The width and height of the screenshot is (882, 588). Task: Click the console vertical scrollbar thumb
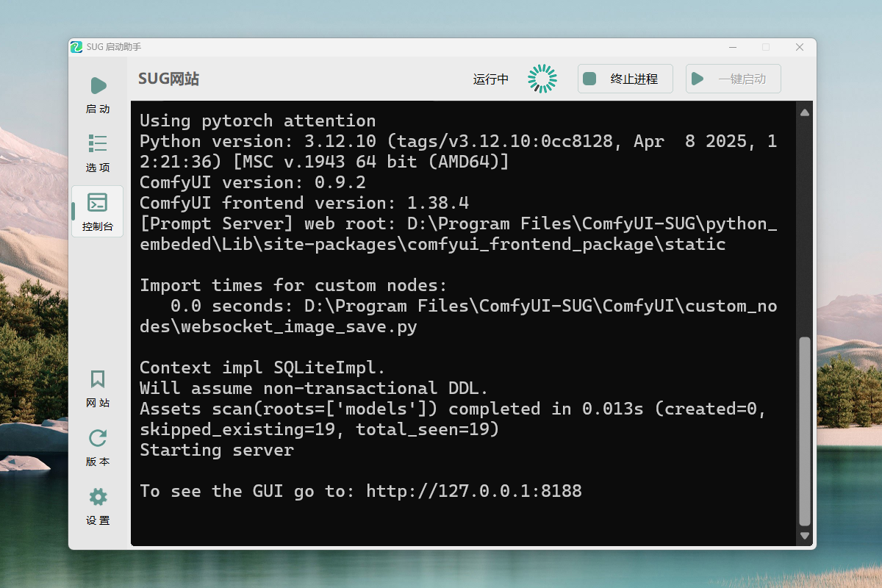coord(804,431)
